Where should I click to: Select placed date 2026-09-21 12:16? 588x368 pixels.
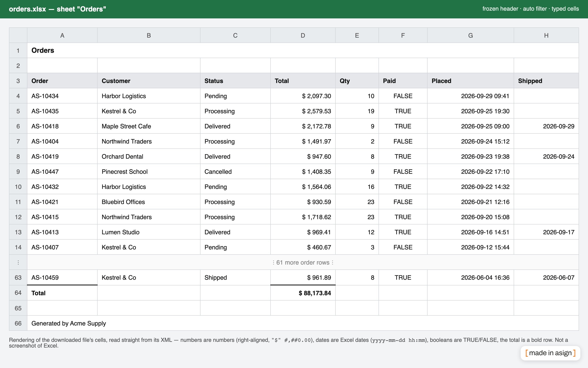click(x=470, y=202)
